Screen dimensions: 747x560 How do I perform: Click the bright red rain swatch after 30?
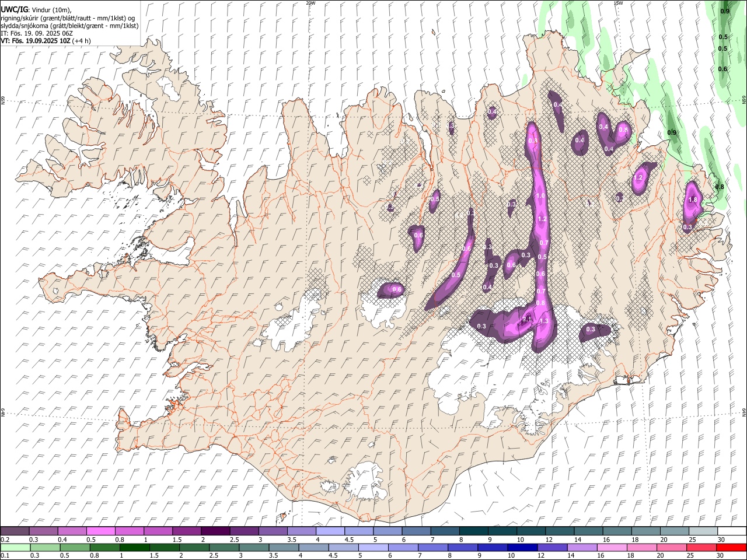[x=731, y=548]
